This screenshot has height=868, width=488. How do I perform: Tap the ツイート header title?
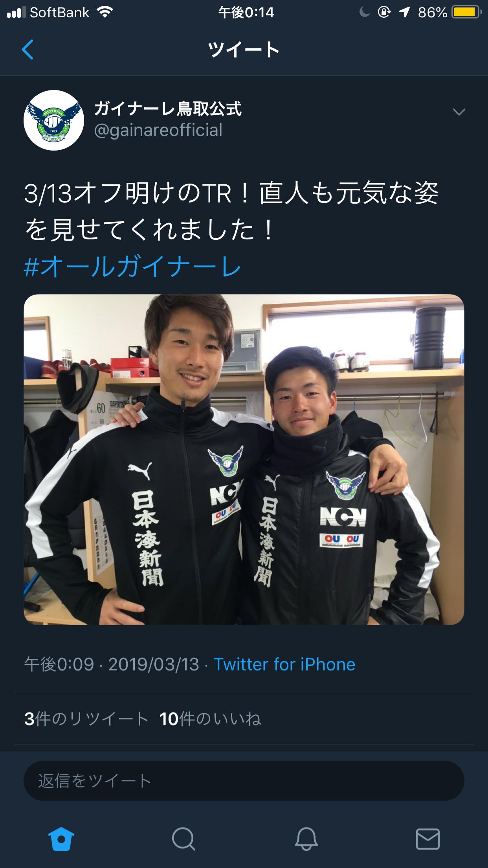point(244,50)
